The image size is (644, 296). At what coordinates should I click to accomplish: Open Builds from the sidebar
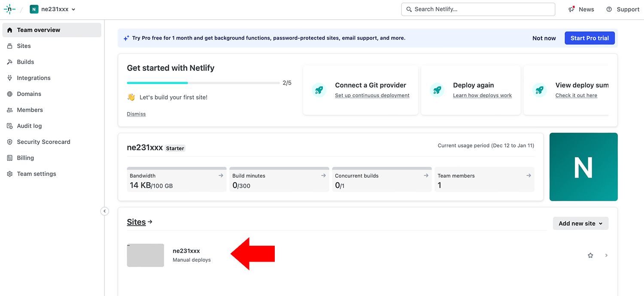click(x=25, y=62)
